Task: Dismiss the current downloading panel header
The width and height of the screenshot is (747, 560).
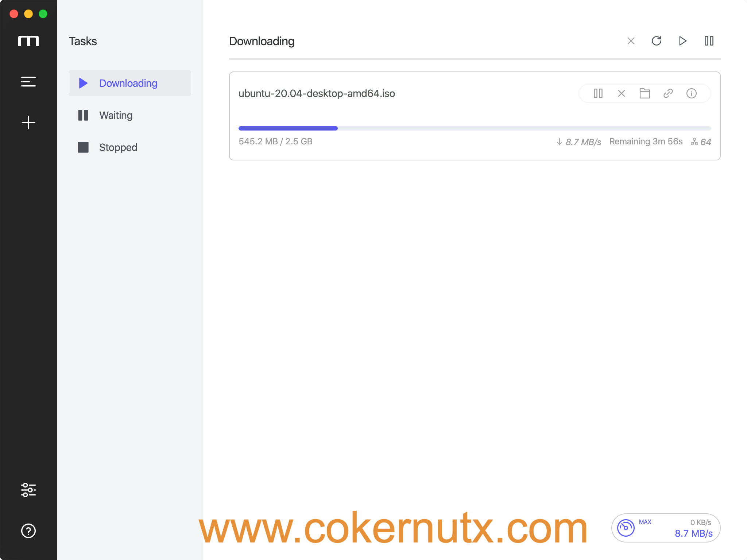Action: tap(631, 40)
